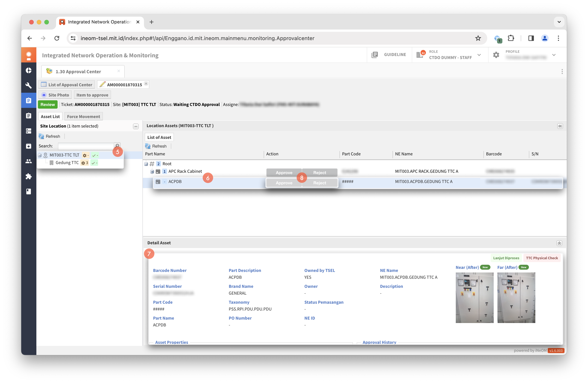Approve the APC Rack Cabinet asset
Image resolution: width=588 pixels, height=383 pixels.
[284, 173]
